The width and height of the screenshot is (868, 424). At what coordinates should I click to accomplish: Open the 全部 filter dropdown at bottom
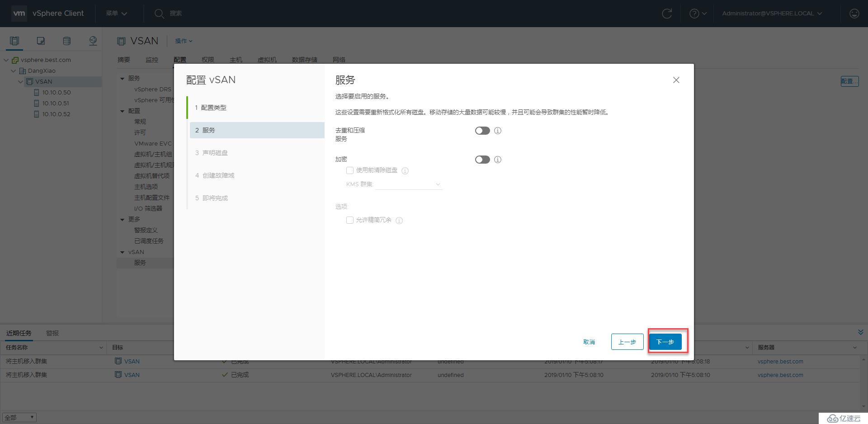19,418
